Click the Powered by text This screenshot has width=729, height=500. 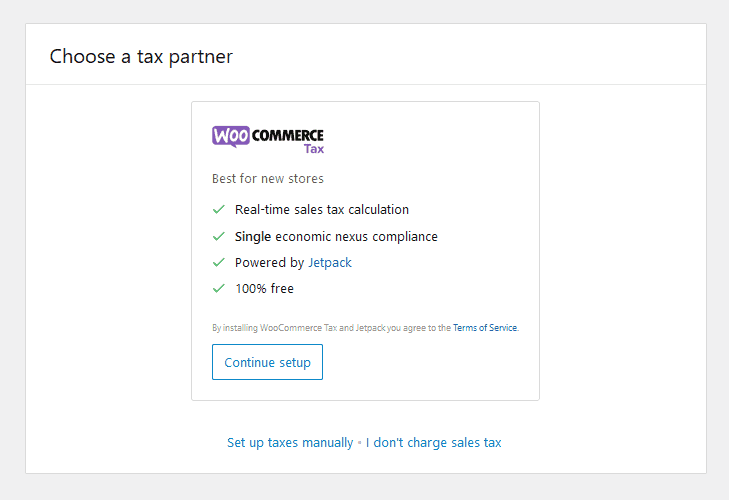pos(269,263)
